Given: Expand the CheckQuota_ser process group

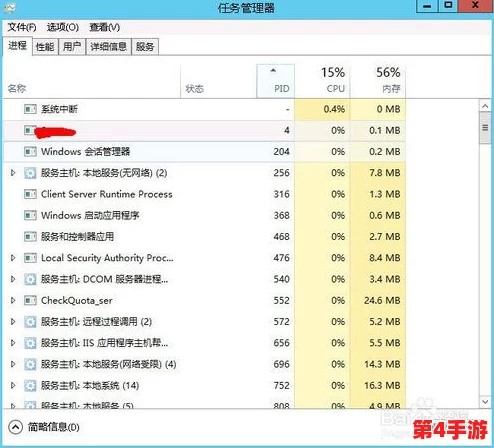Looking at the screenshot, I should pos(13,301).
